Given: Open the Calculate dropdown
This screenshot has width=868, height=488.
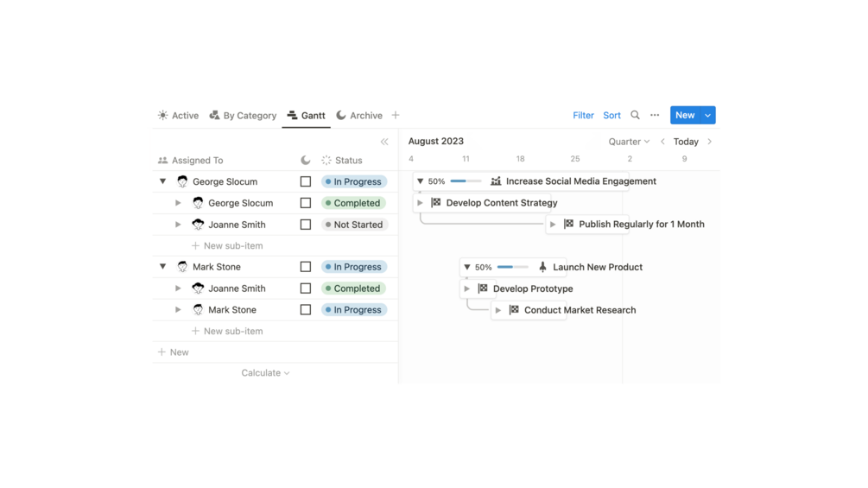Looking at the screenshot, I should point(265,373).
